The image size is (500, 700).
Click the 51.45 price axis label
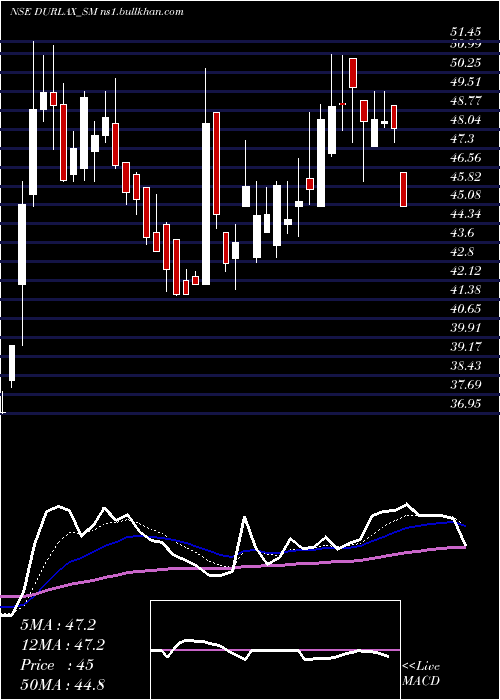466,32
